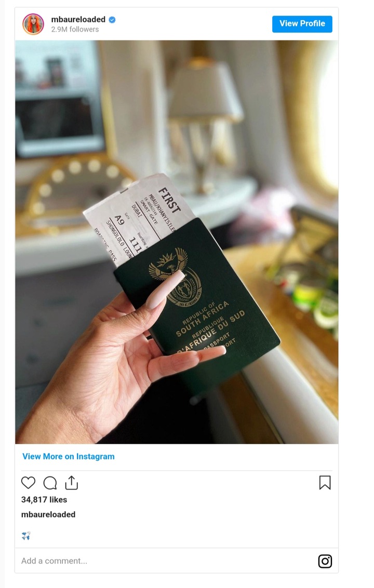Image resolution: width=374 pixels, height=588 pixels.
Task: Click the Instagram logo beside the comment field
Action: point(325,561)
